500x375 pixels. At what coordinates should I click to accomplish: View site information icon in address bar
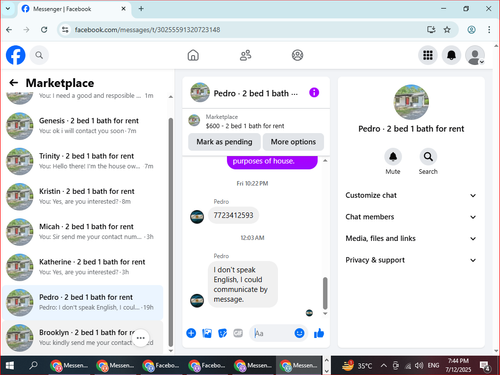[65, 30]
